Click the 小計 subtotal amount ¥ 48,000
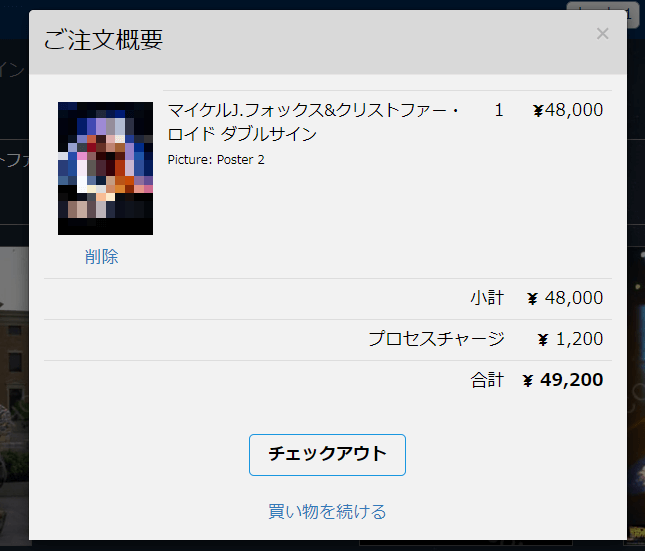The height and width of the screenshot is (551, 645). [565, 298]
